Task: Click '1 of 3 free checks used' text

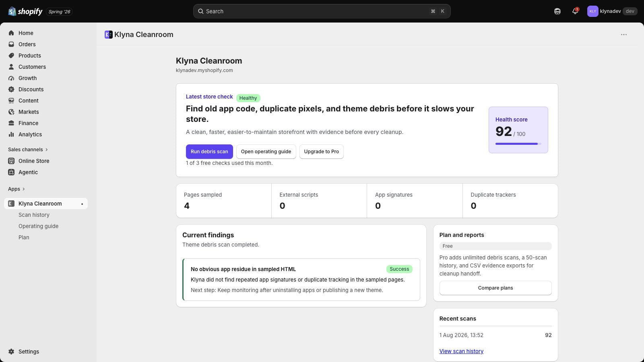Action: (229, 163)
